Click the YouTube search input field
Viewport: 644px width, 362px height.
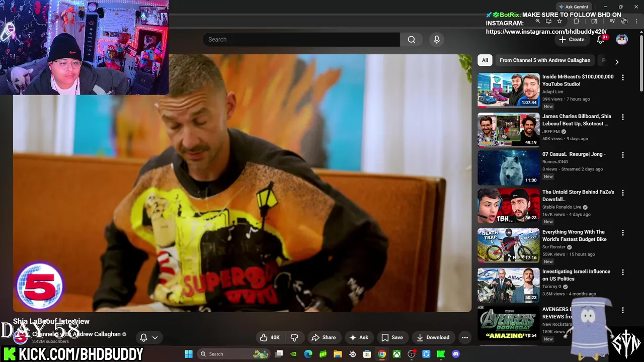[x=301, y=40]
